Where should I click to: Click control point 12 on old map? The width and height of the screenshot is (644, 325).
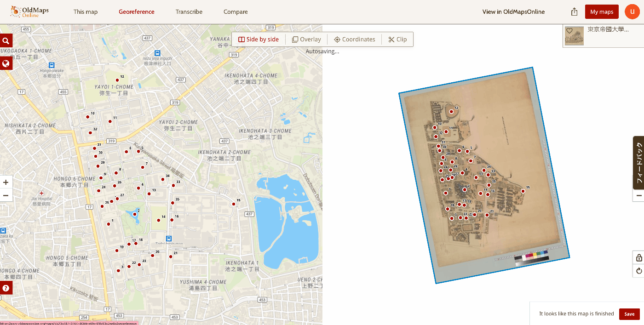point(451,111)
